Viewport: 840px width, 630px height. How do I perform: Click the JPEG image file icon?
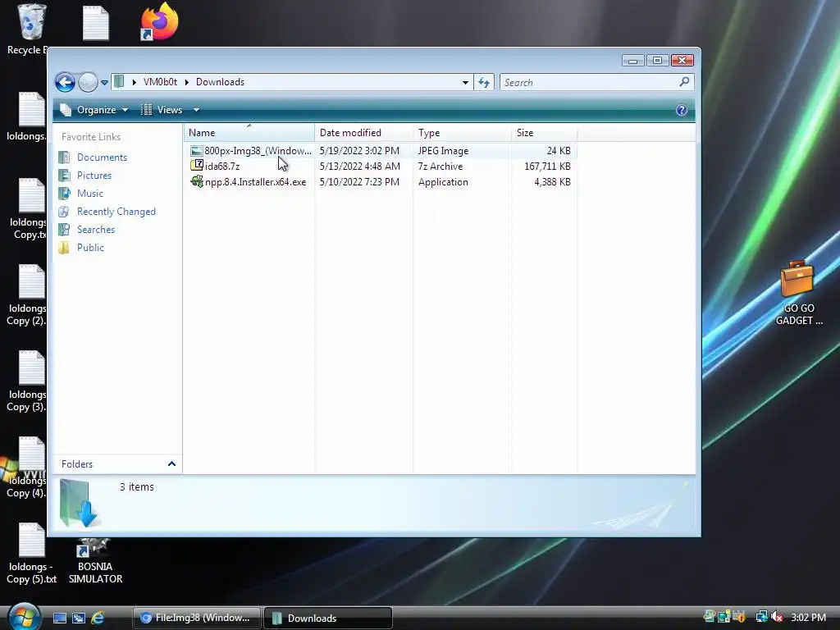(197, 151)
